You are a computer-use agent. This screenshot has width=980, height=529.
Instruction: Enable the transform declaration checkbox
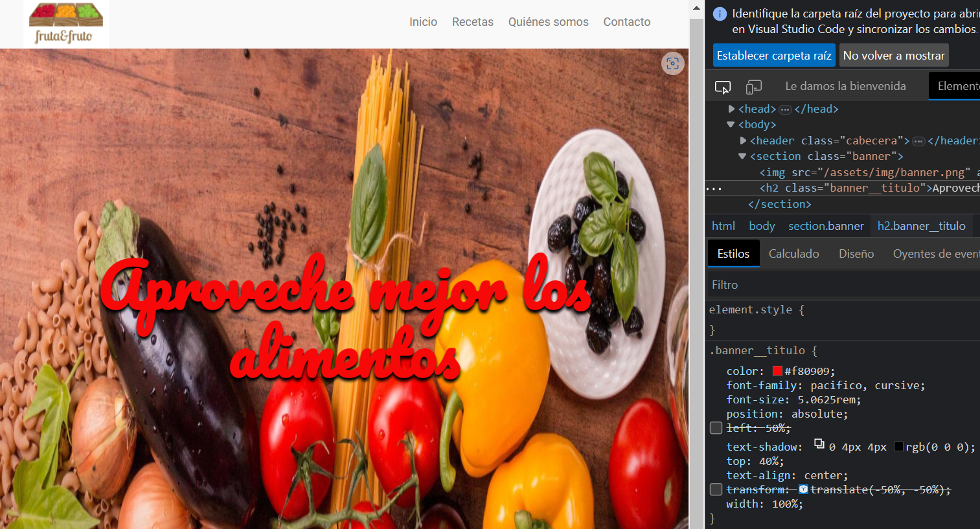tap(716, 490)
